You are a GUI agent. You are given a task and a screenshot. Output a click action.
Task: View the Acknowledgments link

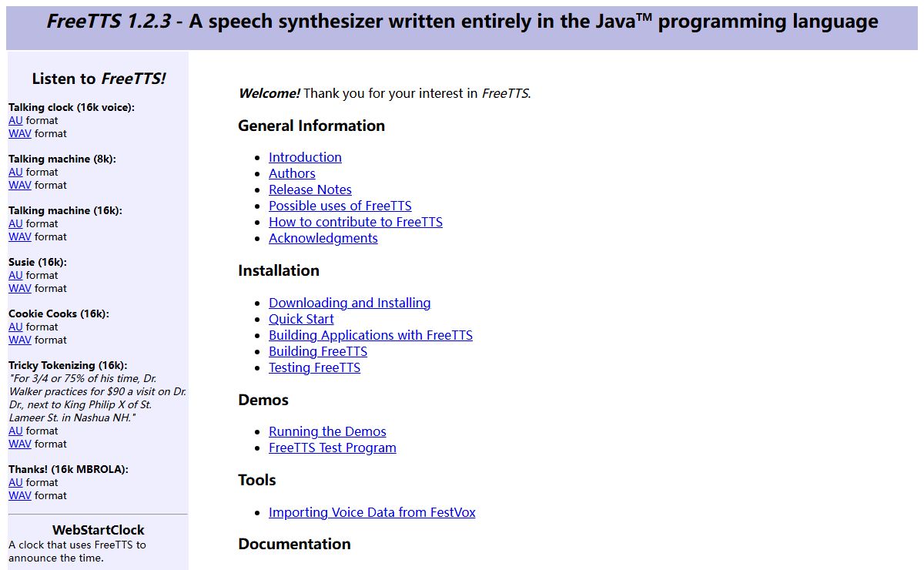click(323, 238)
